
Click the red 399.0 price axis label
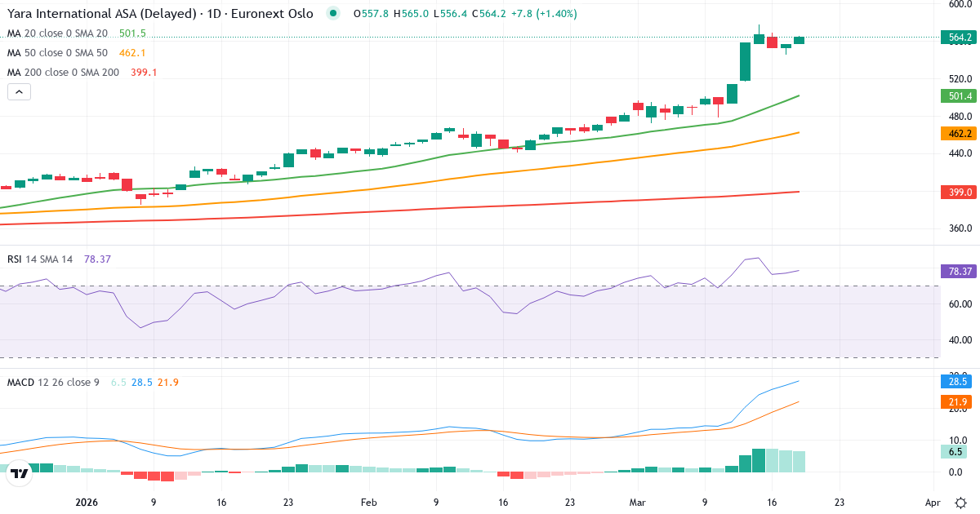[955, 193]
